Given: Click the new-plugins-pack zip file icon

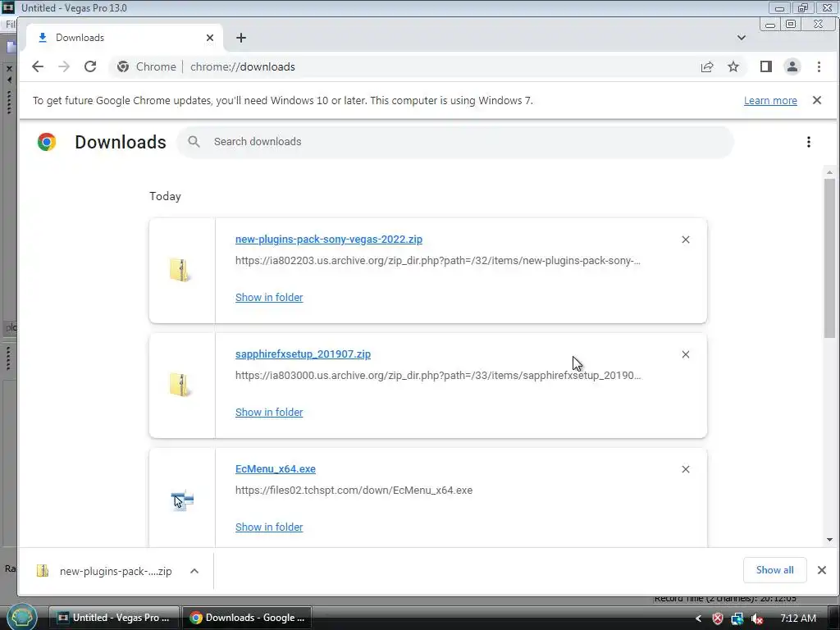Looking at the screenshot, I should (180, 270).
